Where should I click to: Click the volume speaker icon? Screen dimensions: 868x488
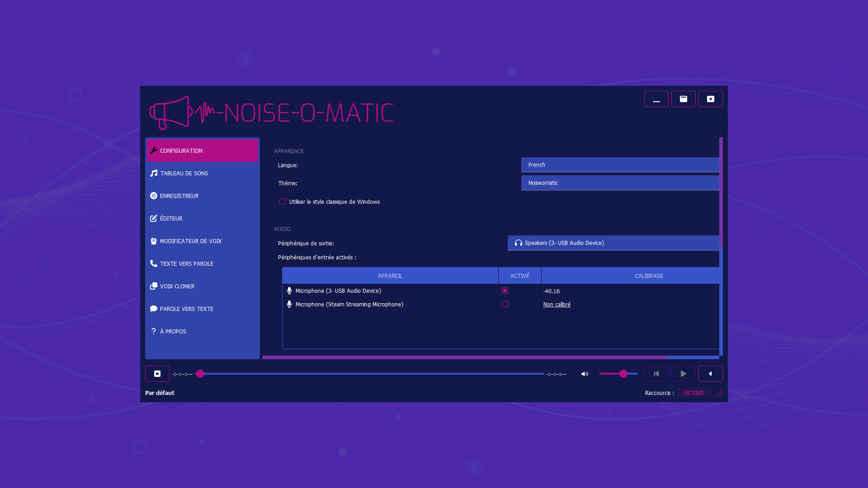[x=585, y=374]
